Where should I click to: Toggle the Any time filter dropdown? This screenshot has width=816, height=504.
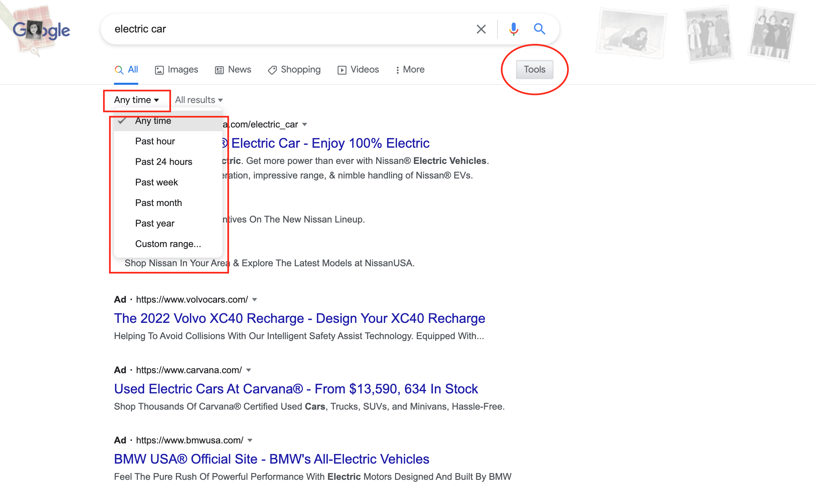coord(137,100)
